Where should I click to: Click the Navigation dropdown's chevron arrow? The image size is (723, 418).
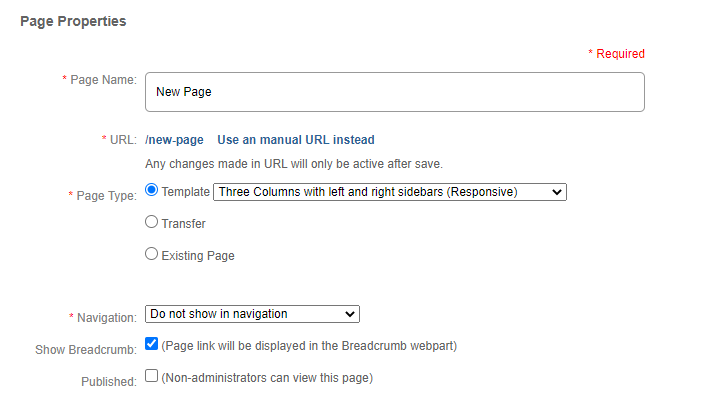coord(350,314)
